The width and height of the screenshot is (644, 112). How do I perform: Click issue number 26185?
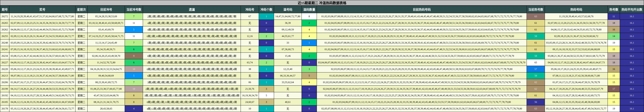(5, 102)
